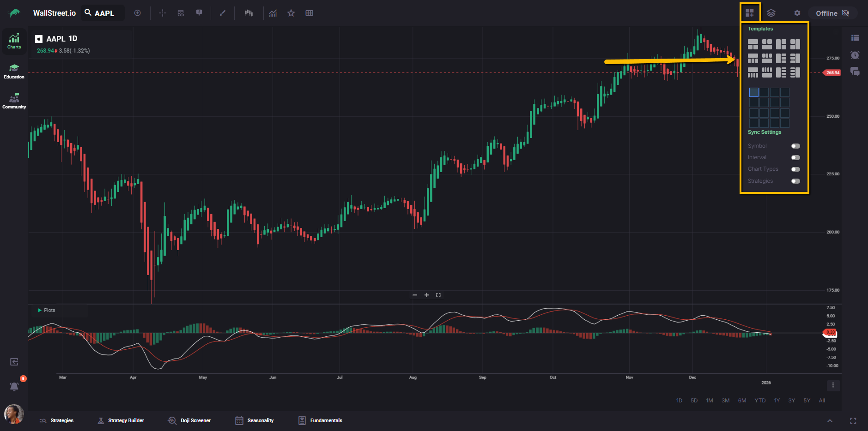The height and width of the screenshot is (431, 868).
Task: Switch to the Fundamentals tab
Action: [320, 421]
